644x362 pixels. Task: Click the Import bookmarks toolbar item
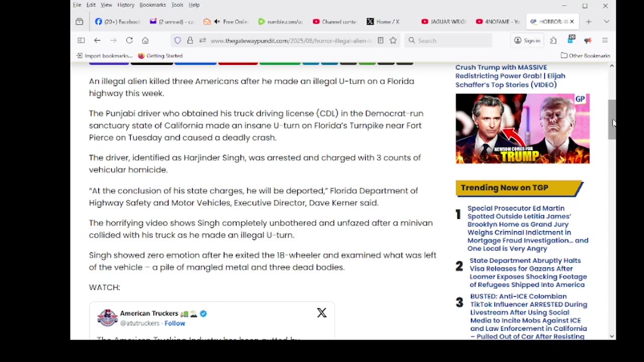pos(104,56)
